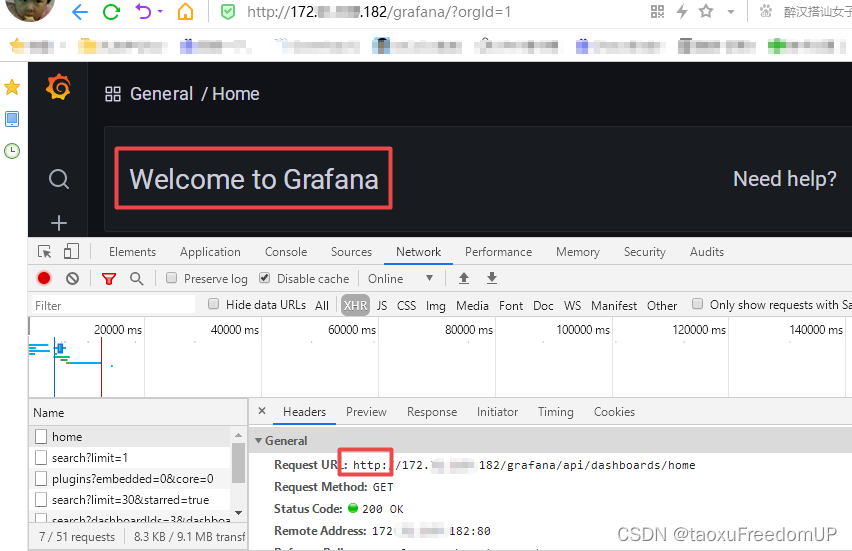The height and width of the screenshot is (551, 852).
Task: Expand the dropdown next to the bookmark star
Action: pyautogui.click(x=731, y=12)
